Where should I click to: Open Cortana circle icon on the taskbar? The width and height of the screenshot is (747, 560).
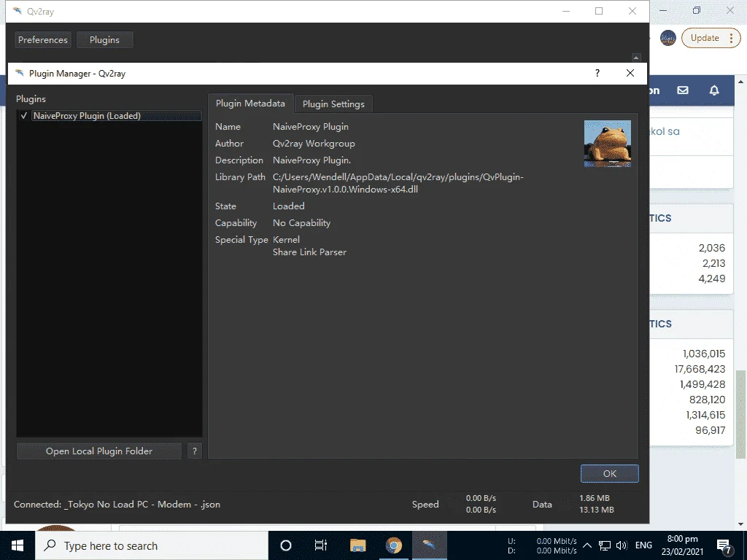tap(286, 545)
